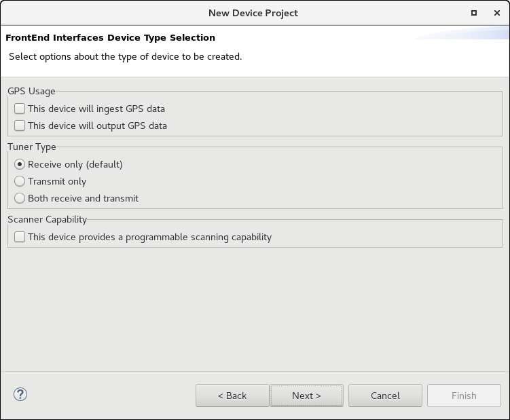Screen dimensions: 510x420
Task: Go back with the '< Back' button
Action: (x=232, y=396)
